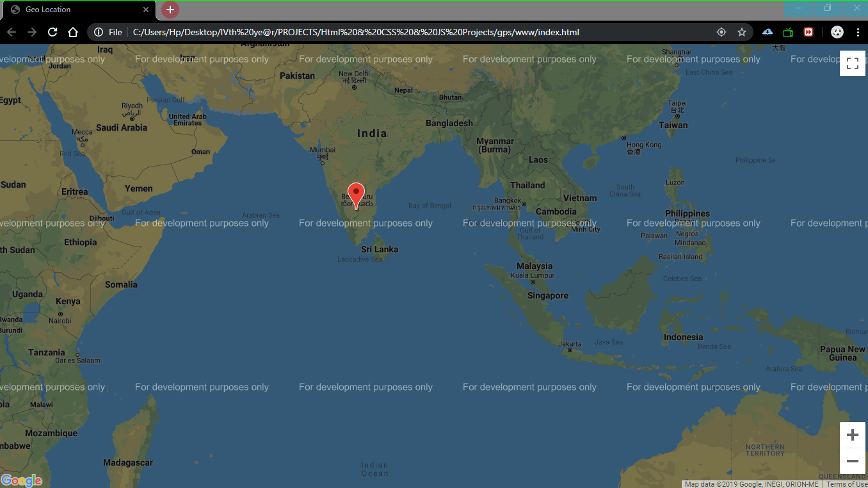868x488 pixels.
Task: Open the green TV extension
Action: tap(788, 32)
